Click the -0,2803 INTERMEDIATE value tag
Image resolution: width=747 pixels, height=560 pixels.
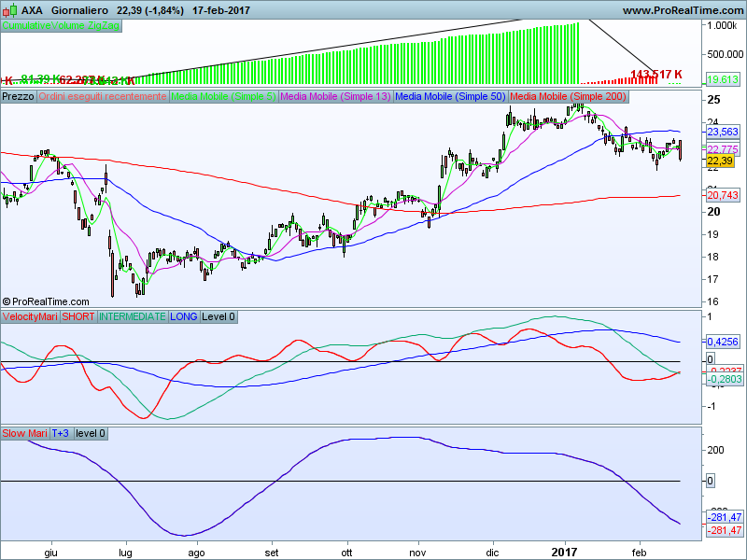point(725,379)
